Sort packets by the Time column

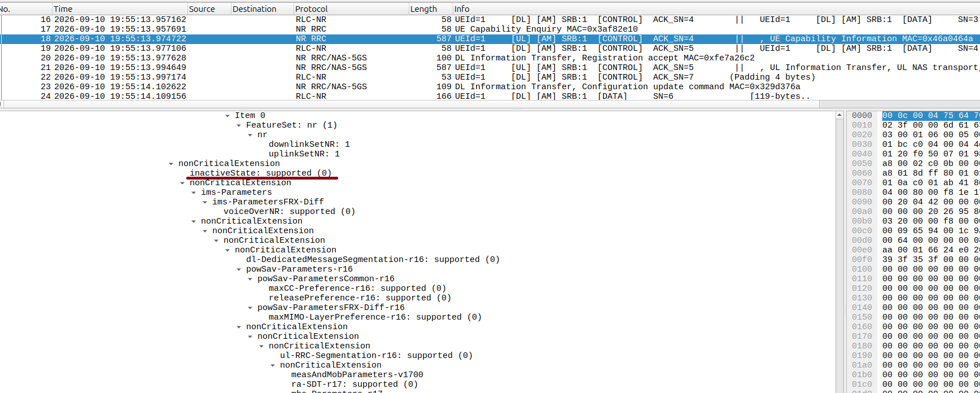pyautogui.click(x=120, y=9)
